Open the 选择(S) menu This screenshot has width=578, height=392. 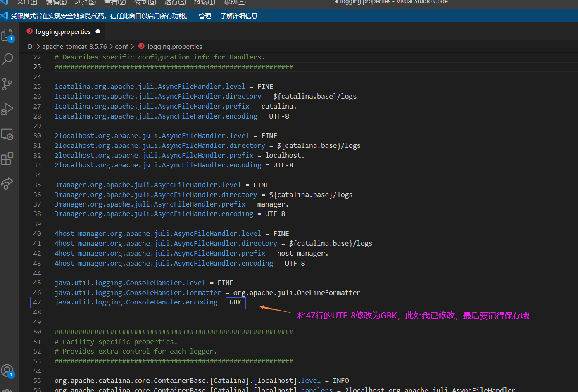(x=86, y=2)
